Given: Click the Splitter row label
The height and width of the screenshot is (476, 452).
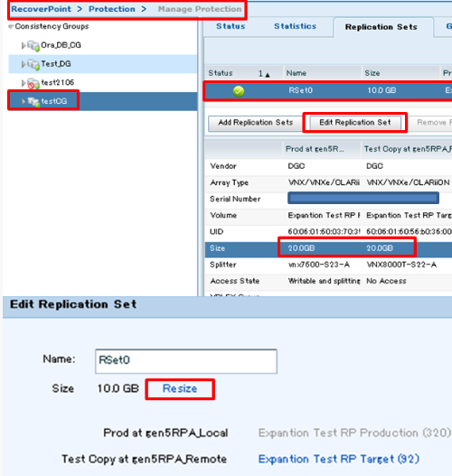Looking at the screenshot, I should (x=222, y=265).
